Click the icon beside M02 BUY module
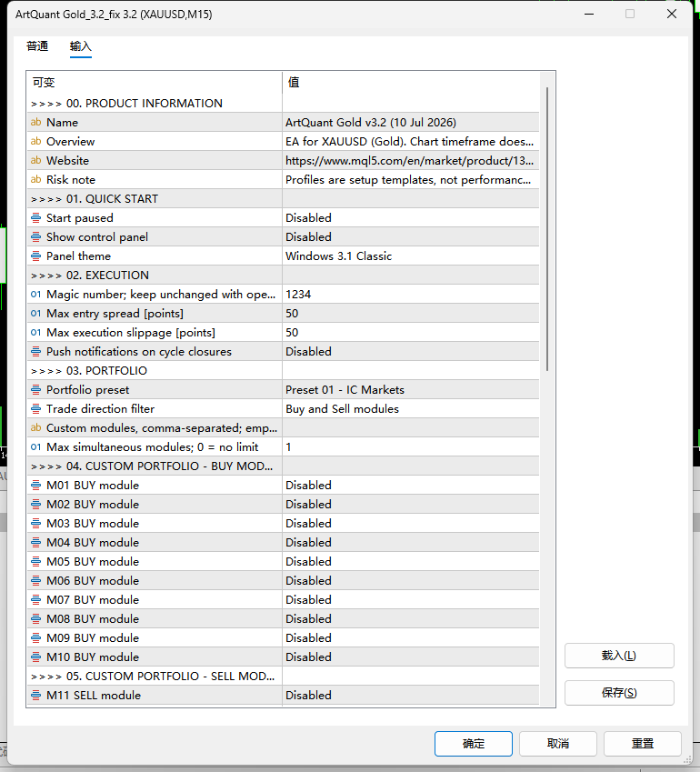 click(x=36, y=504)
